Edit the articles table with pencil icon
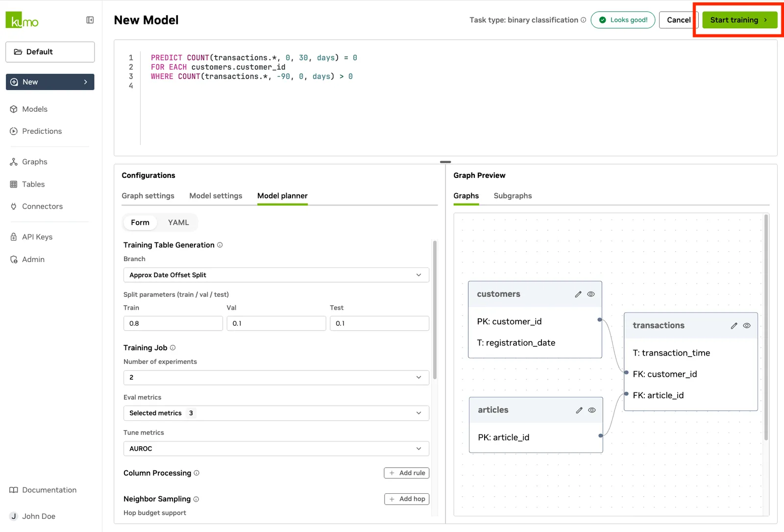This screenshot has height=532, width=784. 579,410
